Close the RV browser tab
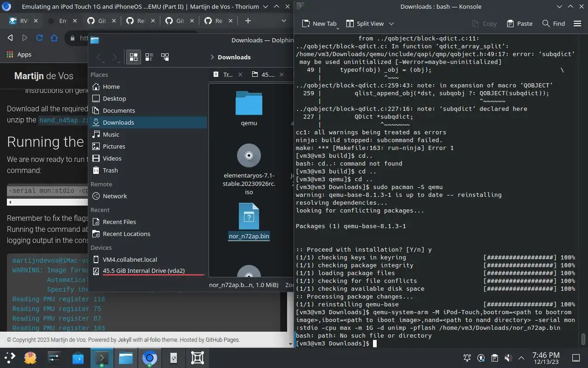This screenshot has width=588, height=368. [36, 21]
